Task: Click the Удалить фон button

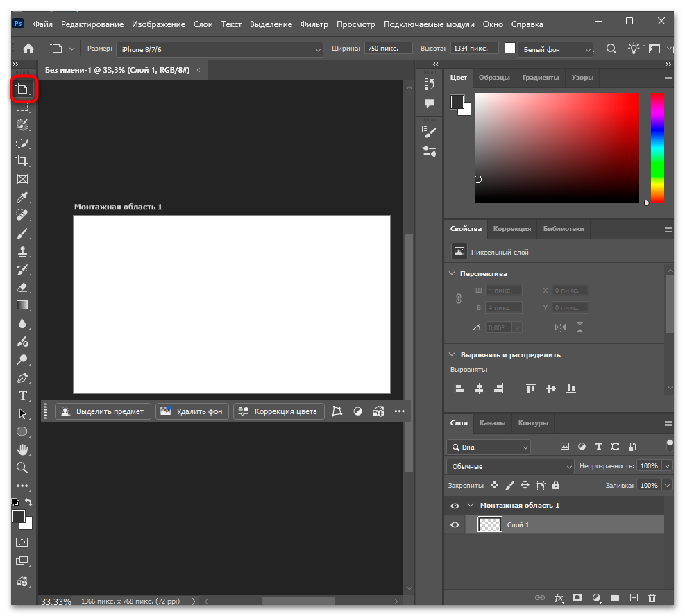Action: click(x=192, y=411)
